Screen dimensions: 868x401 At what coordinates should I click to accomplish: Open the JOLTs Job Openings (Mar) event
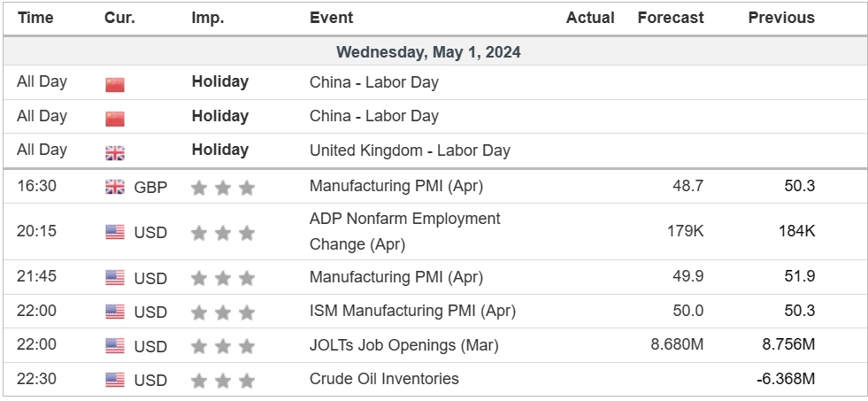(403, 345)
